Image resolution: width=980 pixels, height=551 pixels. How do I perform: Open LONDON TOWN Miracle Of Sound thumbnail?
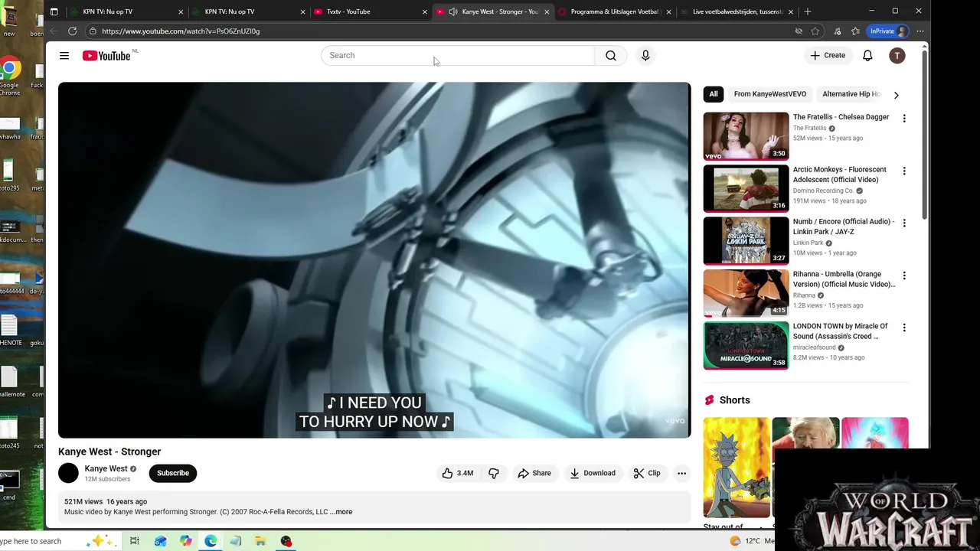click(746, 345)
